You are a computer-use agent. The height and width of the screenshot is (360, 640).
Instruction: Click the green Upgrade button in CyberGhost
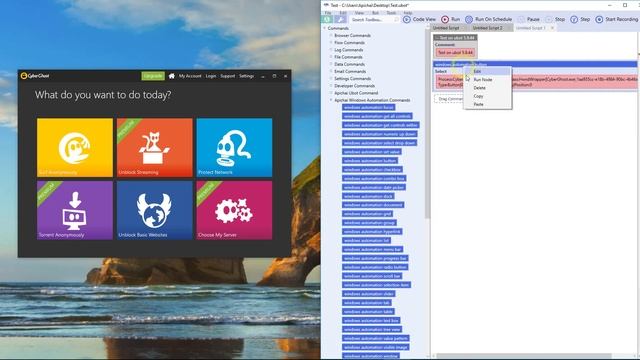[153, 76]
